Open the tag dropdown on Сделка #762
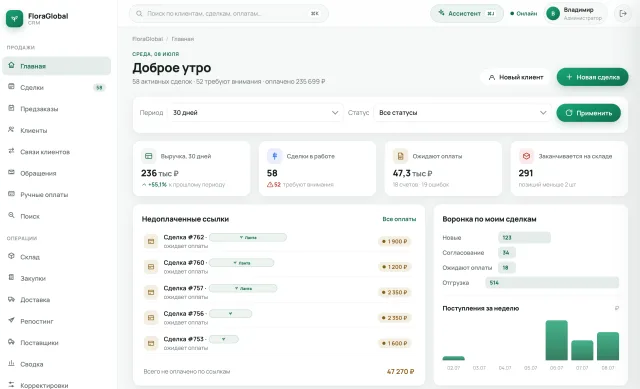This screenshot has height=389, width=640. [x=248, y=237]
